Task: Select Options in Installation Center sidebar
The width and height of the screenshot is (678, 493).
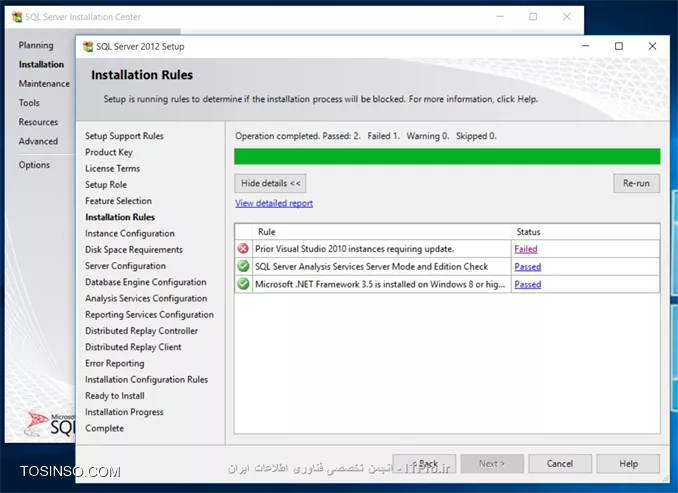Action: point(34,165)
